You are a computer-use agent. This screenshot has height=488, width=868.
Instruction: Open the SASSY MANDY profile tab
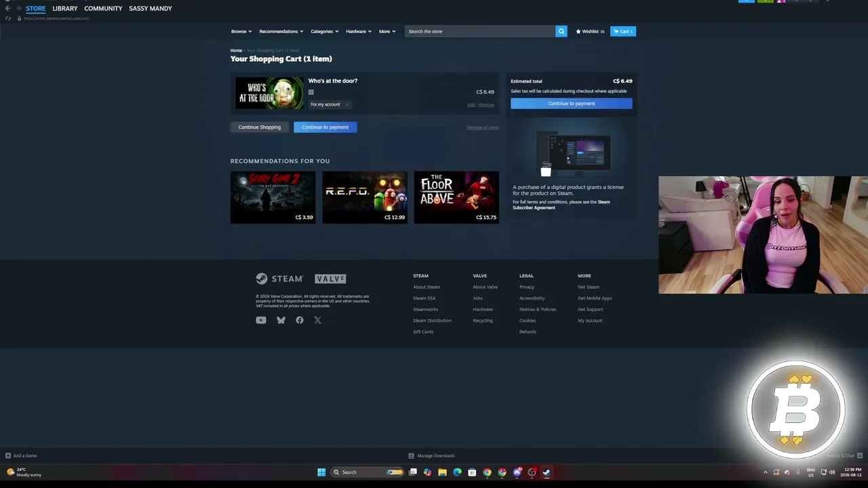151,8
